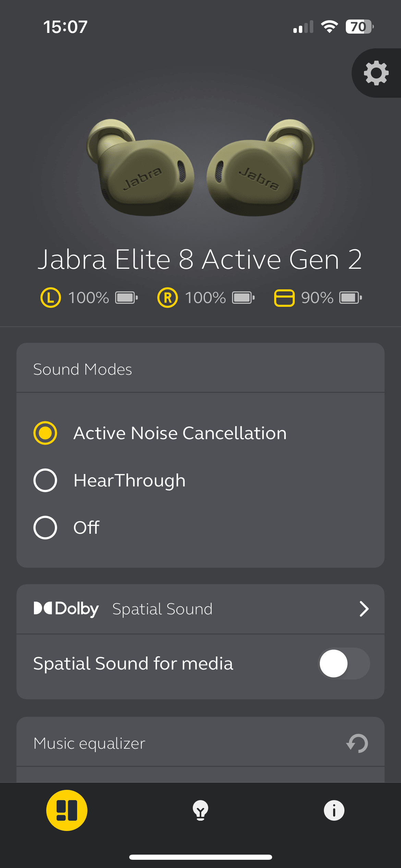
Task: Open the lightbulb tips tab
Action: coord(200,810)
